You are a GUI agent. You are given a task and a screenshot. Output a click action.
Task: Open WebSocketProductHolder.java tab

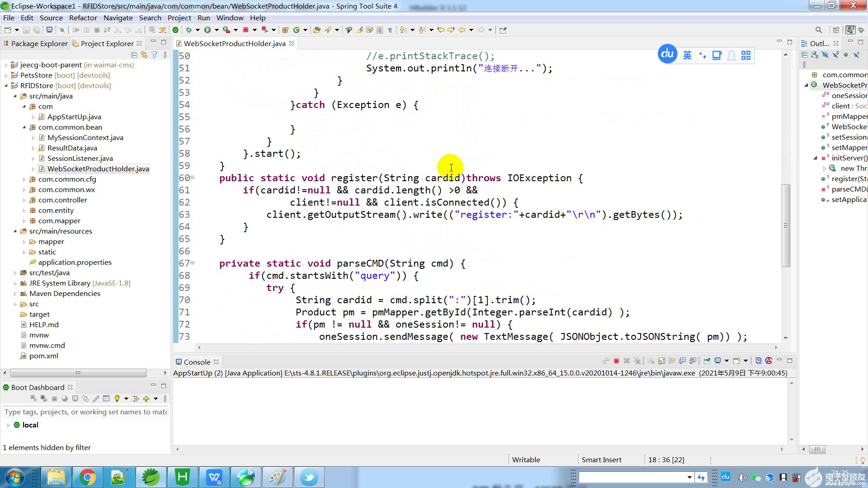pos(234,43)
